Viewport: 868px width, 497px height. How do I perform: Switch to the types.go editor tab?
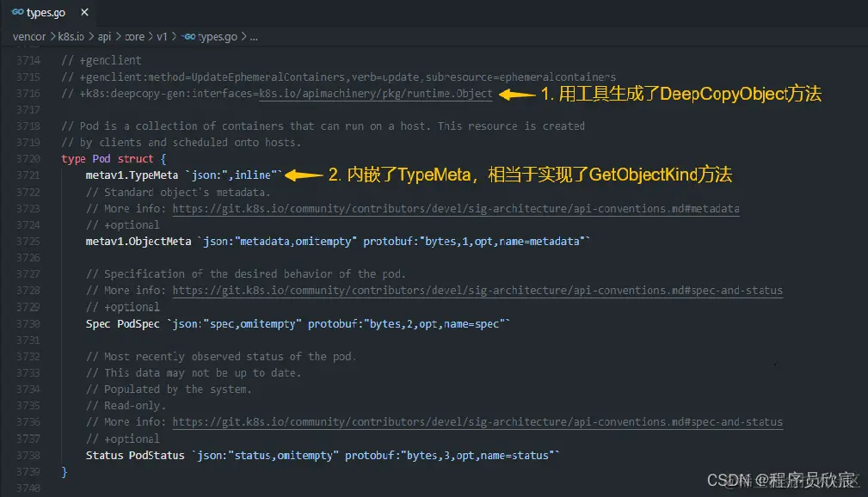(46, 12)
